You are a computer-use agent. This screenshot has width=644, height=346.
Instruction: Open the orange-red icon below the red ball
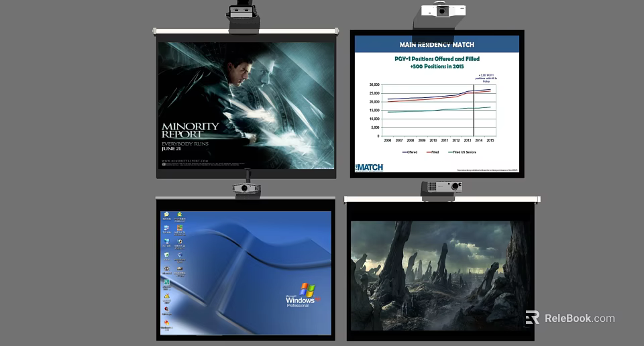167,323
